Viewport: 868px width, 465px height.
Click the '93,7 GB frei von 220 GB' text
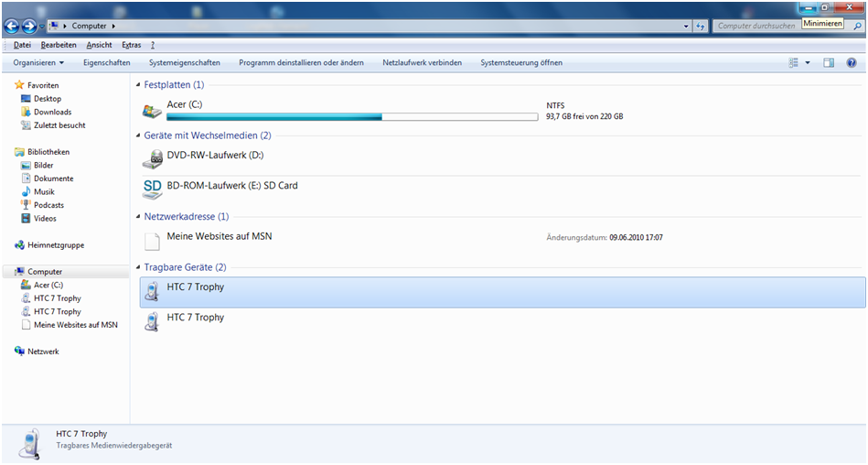[584, 116]
